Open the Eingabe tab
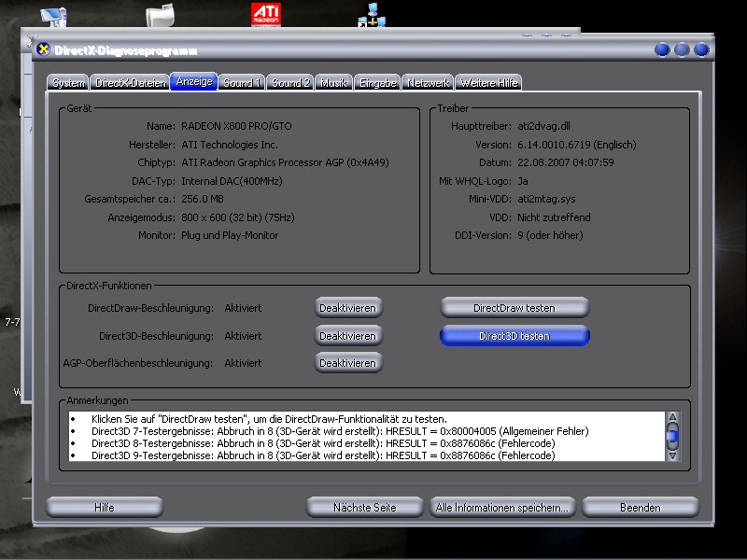The image size is (747, 560). coord(377,83)
